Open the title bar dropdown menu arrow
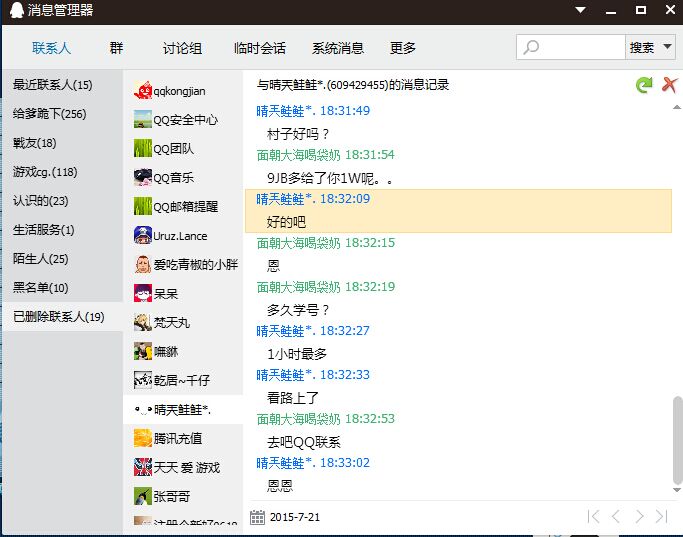The height and width of the screenshot is (537, 683). pos(580,11)
